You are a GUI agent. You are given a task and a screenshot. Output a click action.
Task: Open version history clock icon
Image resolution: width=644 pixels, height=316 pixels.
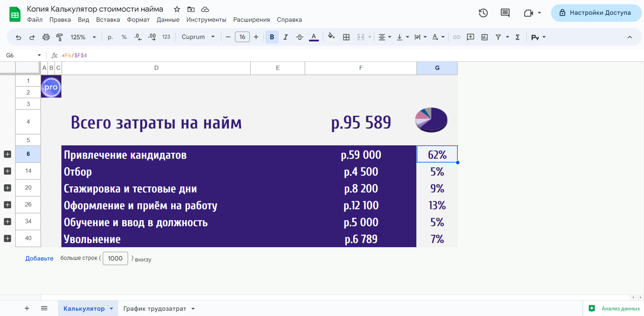click(x=483, y=13)
